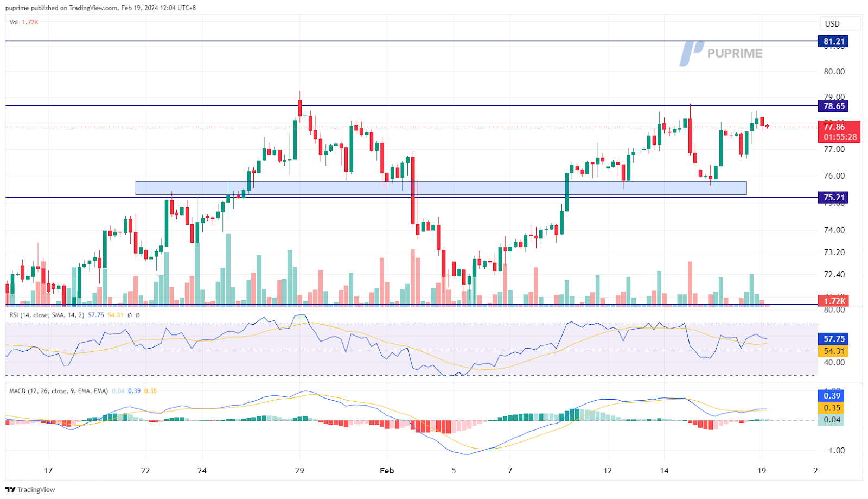Click the 73.20 price scale label
The width and height of the screenshot is (868, 499).
834,252
